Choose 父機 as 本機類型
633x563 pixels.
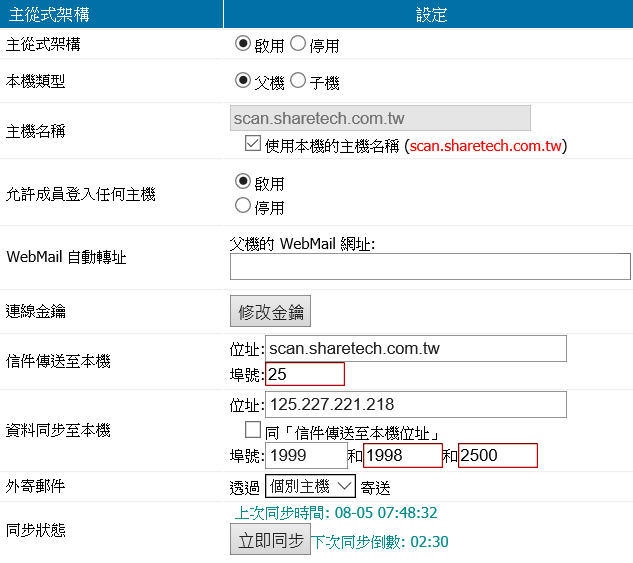click(242, 81)
